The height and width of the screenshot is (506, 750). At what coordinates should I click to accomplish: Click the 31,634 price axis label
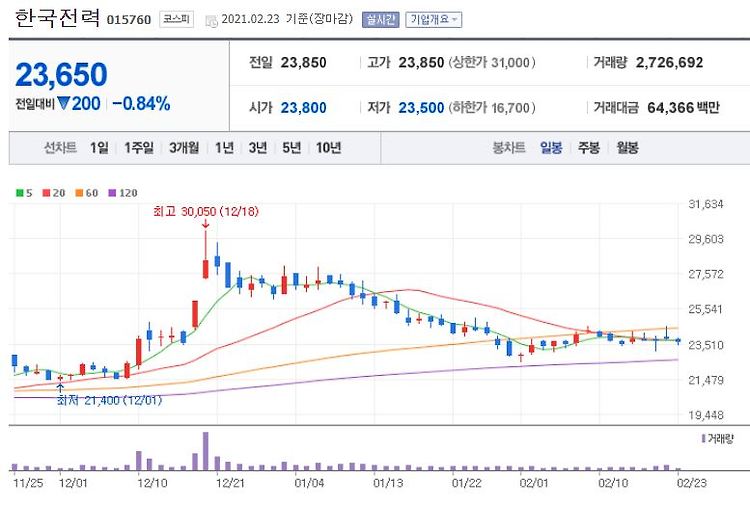(x=706, y=205)
